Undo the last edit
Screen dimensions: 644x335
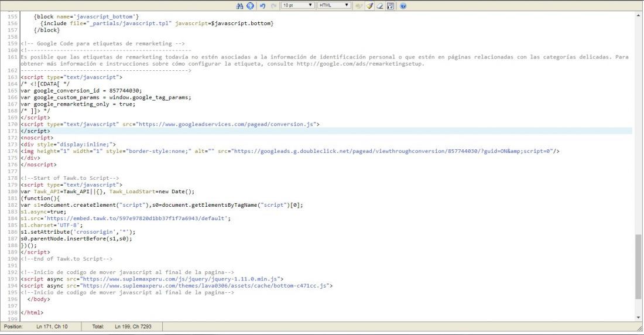click(262, 6)
